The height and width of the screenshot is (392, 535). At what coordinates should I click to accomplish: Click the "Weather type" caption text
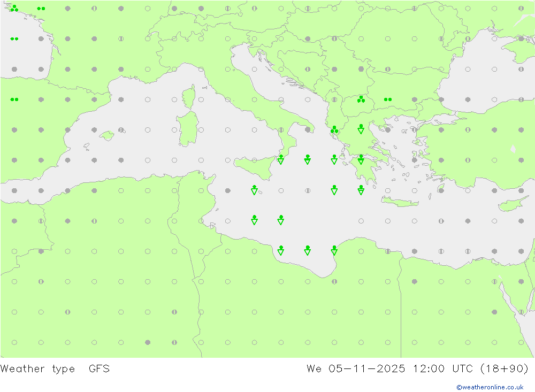click(37, 369)
